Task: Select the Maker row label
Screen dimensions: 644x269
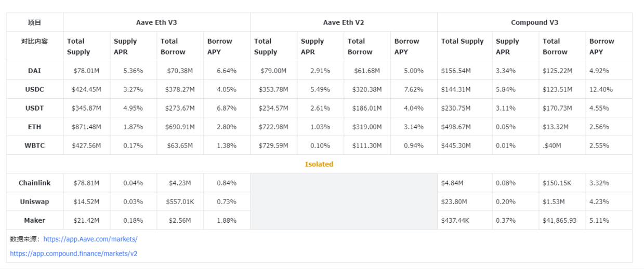Action: pos(34,220)
